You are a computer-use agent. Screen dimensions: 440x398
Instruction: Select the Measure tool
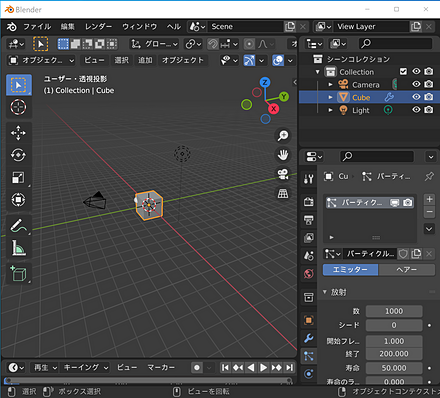click(x=18, y=248)
